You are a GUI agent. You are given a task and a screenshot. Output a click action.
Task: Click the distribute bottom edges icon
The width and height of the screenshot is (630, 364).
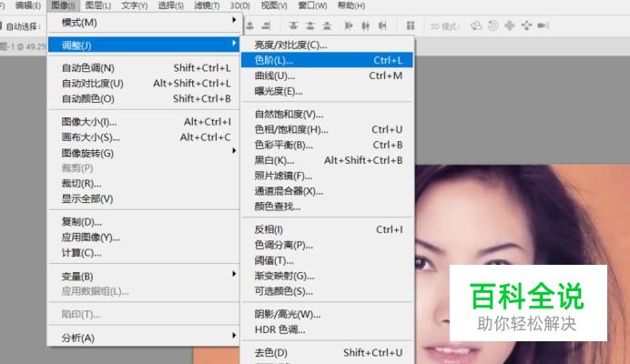click(327, 26)
